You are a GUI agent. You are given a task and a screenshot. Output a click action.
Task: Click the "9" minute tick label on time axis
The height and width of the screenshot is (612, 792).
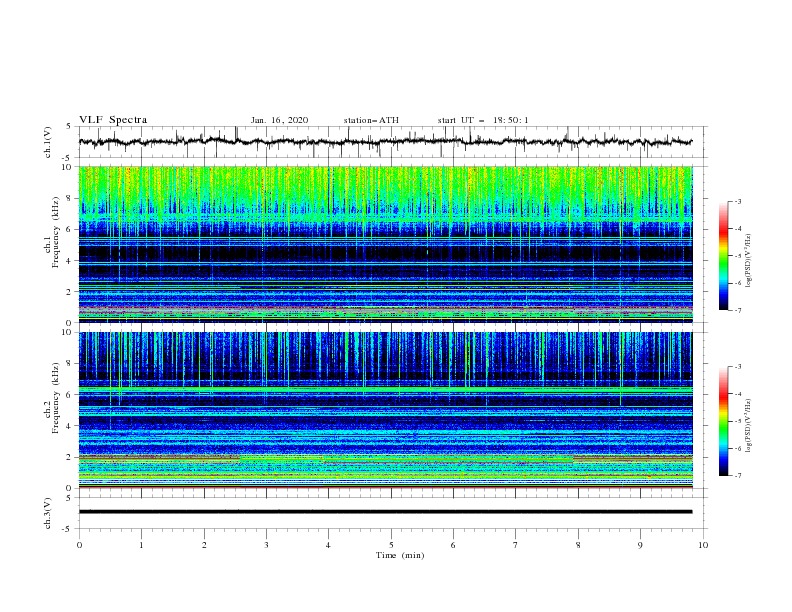[640, 545]
